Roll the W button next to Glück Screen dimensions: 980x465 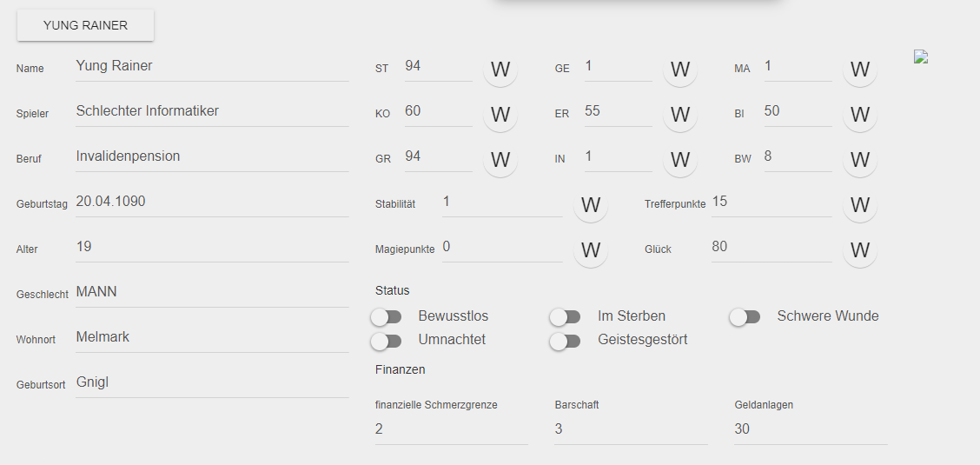pos(860,250)
